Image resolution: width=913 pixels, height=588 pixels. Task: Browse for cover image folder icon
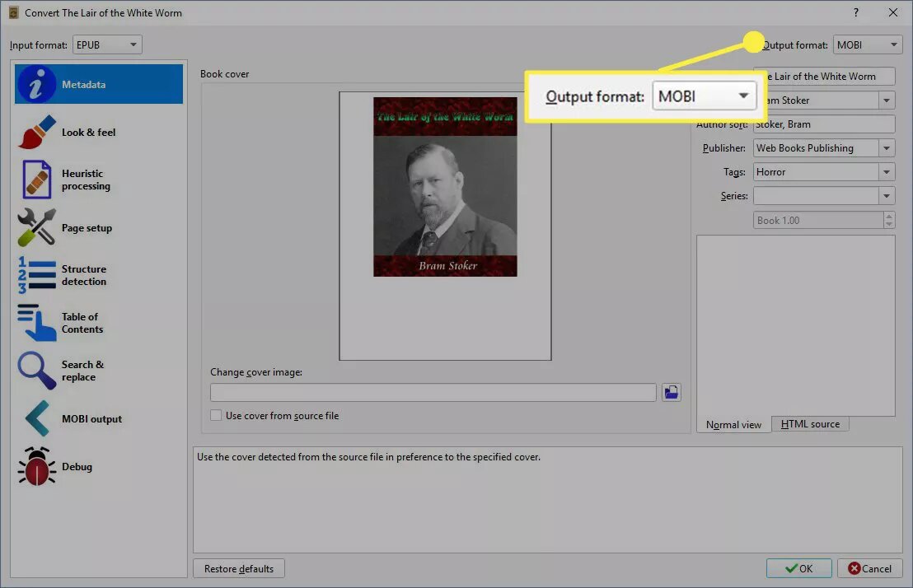(x=672, y=393)
